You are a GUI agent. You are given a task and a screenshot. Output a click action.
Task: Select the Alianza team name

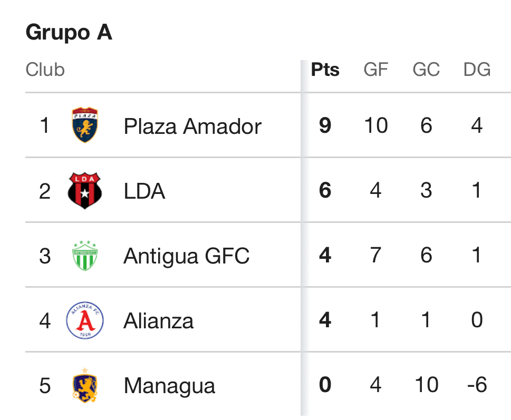158,321
